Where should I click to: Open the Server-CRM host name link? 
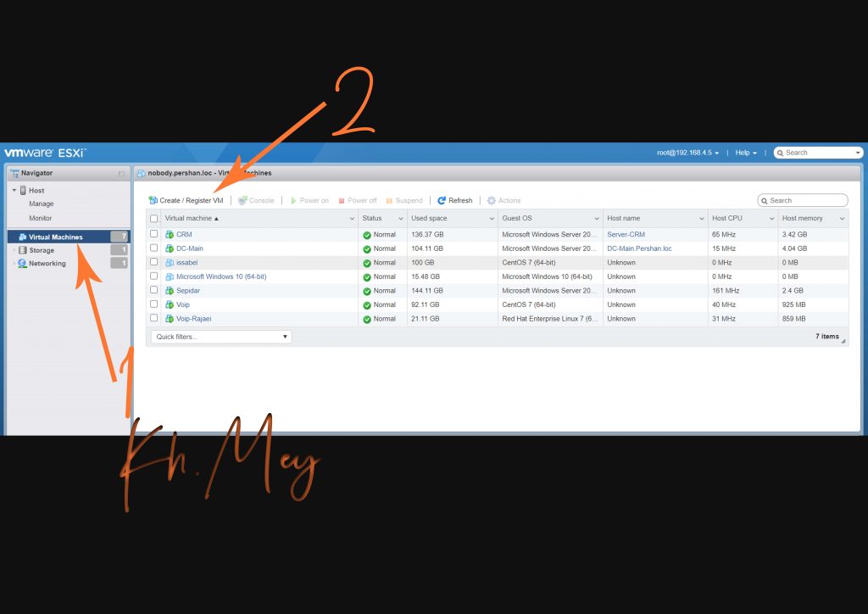click(x=626, y=235)
